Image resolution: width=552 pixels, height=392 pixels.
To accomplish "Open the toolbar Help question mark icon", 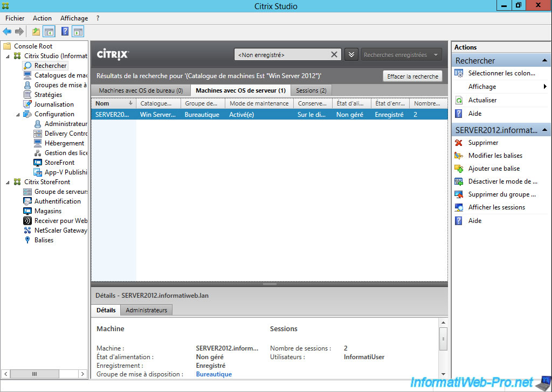I will click(x=65, y=32).
